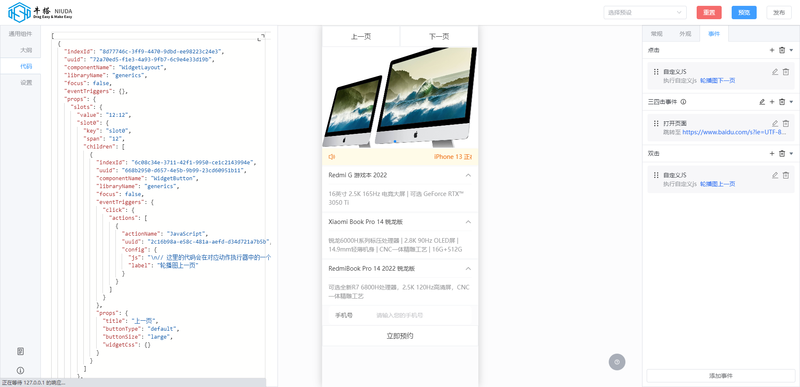Delete the 双击 event section
800x387 pixels.
[782, 153]
